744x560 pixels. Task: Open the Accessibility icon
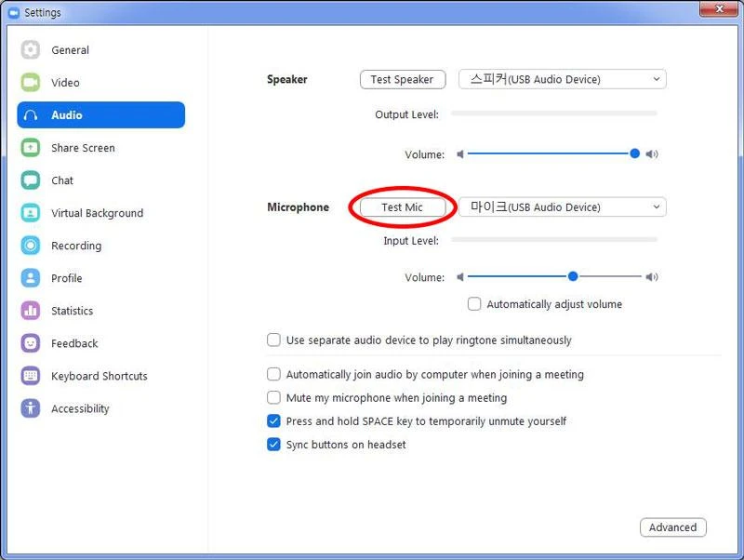click(31, 408)
